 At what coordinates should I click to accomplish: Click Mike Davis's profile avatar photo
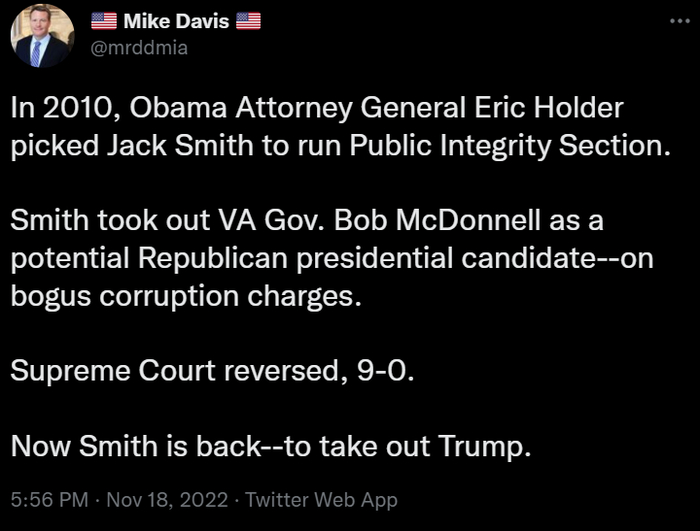[x=42, y=36]
